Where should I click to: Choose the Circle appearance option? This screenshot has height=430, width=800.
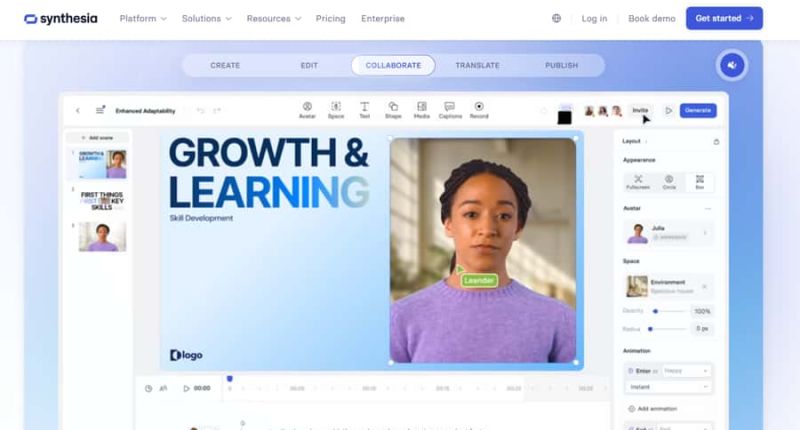pos(669,181)
